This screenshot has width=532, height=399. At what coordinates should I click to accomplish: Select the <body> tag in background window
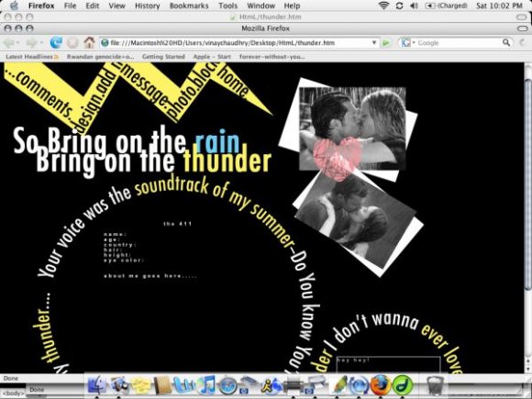[x=13, y=393]
